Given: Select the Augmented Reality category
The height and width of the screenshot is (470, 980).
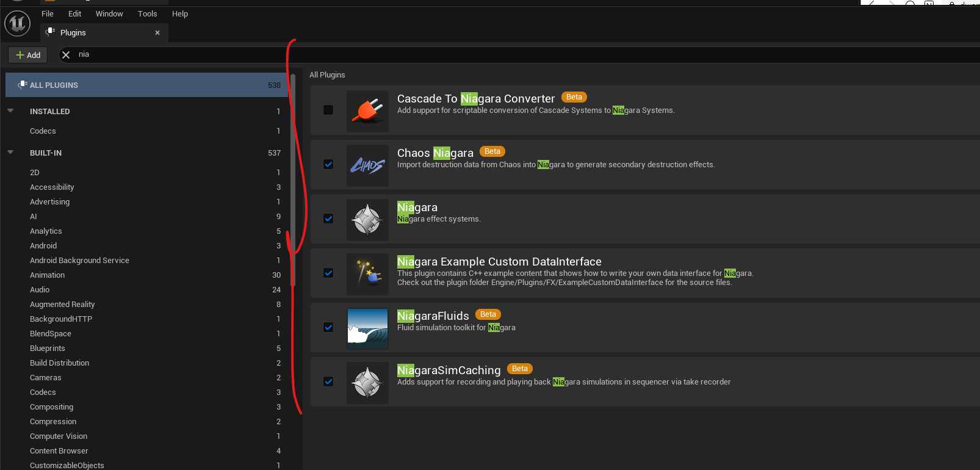Looking at the screenshot, I should [x=146, y=304].
